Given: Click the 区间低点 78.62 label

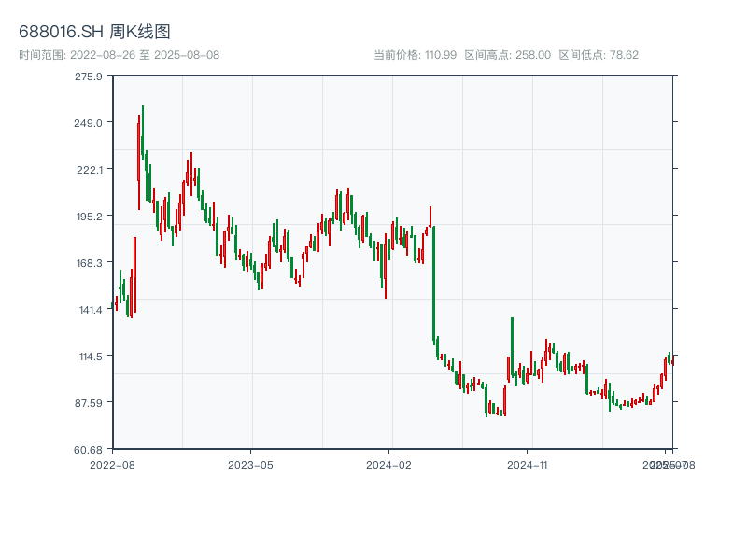Looking at the screenshot, I should (x=599, y=55).
